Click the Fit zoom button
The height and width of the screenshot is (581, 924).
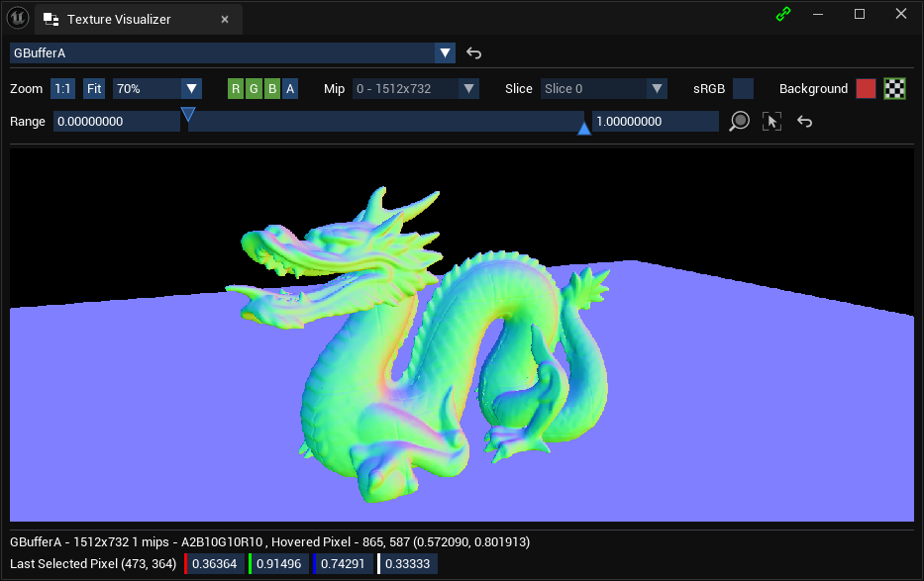click(x=94, y=89)
